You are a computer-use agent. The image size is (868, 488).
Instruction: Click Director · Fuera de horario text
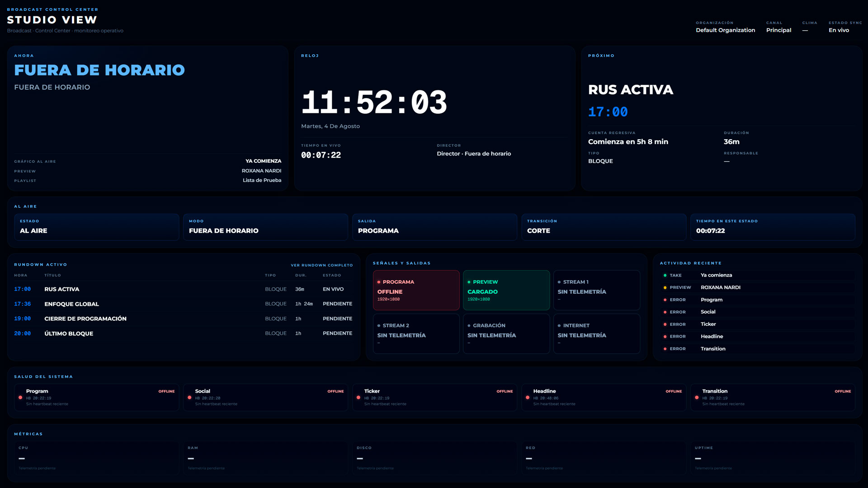pyautogui.click(x=474, y=154)
